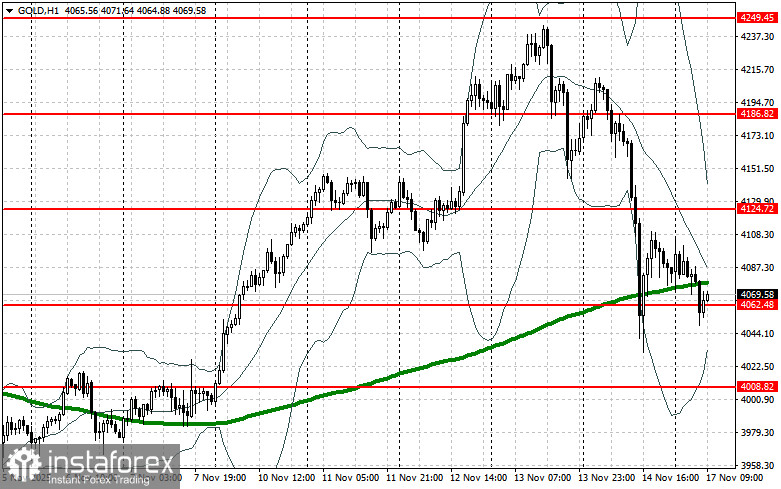Click the dropdown triangle beside GOLD,H1
This screenshot has height=489, width=781.
click(x=9, y=10)
